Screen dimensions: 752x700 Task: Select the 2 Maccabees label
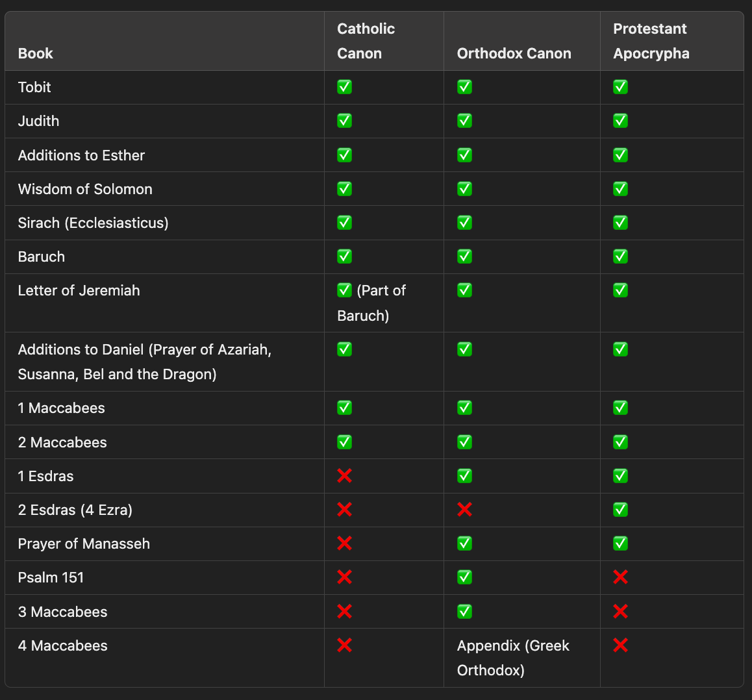62,442
